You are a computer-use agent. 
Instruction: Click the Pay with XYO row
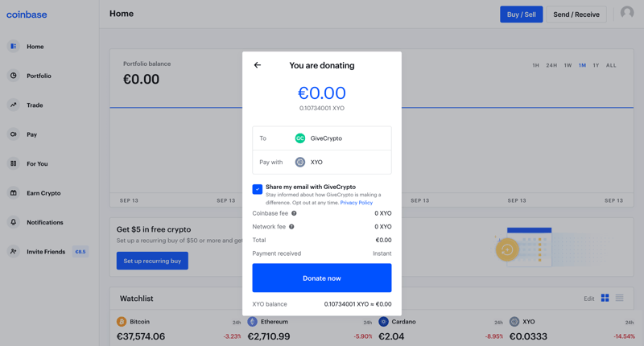[321, 162]
